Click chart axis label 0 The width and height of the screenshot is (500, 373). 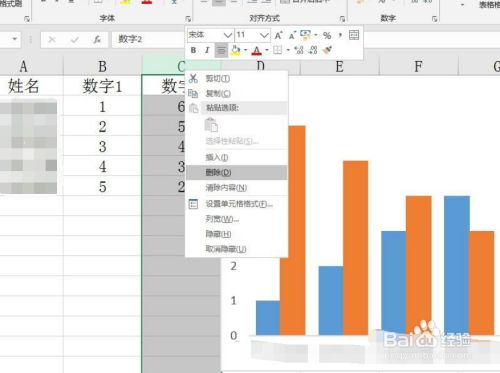tap(234, 335)
